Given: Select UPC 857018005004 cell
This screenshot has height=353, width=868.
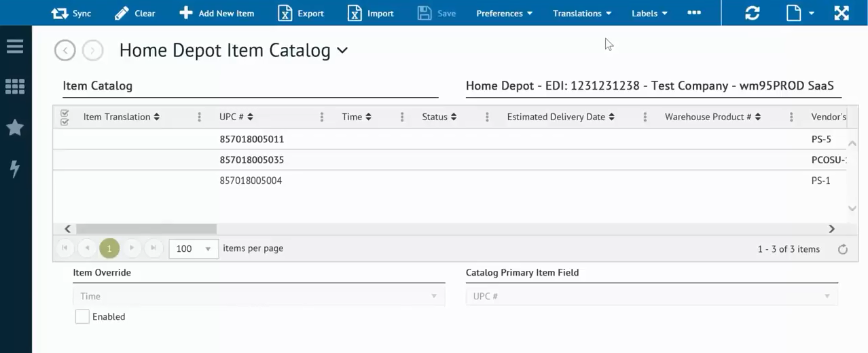Looking at the screenshot, I should [251, 181].
